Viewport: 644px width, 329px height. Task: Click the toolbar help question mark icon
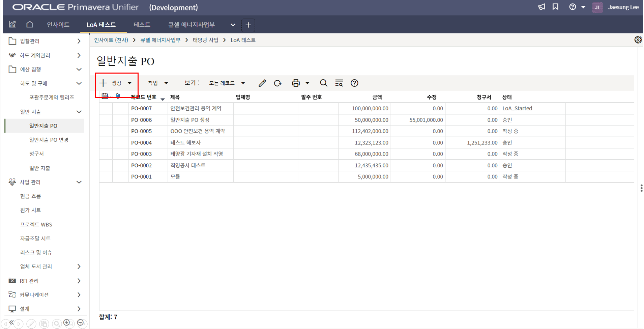point(354,83)
